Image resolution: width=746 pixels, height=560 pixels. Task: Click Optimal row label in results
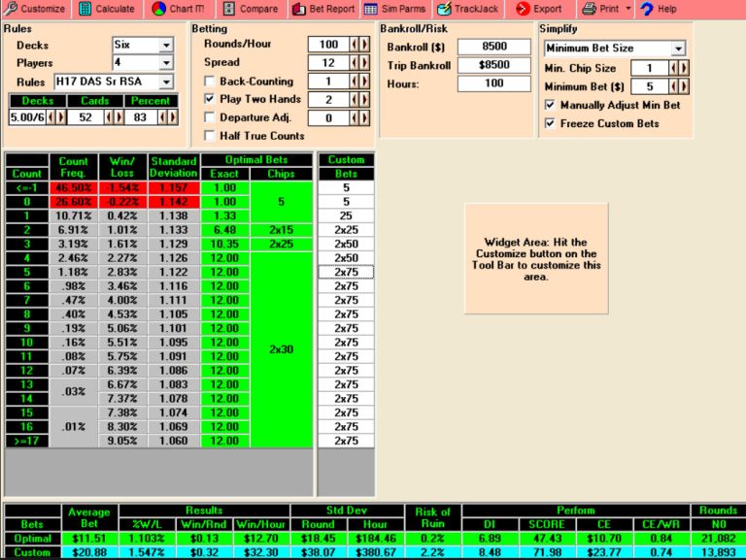coord(32,538)
